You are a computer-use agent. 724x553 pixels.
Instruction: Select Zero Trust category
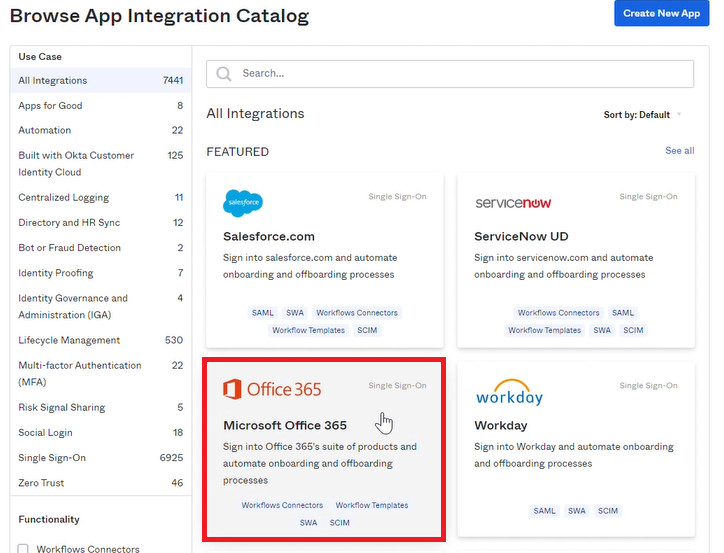pos(101,483)
